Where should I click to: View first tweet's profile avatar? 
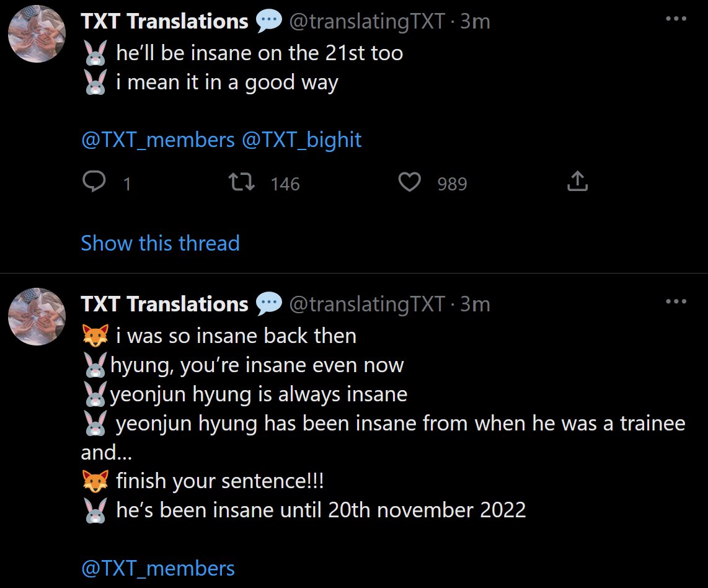coord(37,34)
